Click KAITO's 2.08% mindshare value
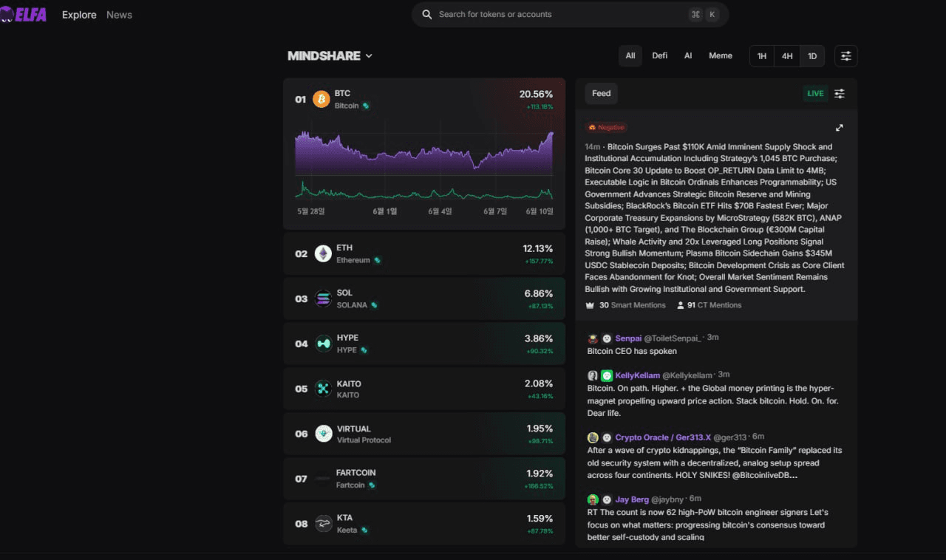This screenshot has height=560, width=946. pos(539,383)
